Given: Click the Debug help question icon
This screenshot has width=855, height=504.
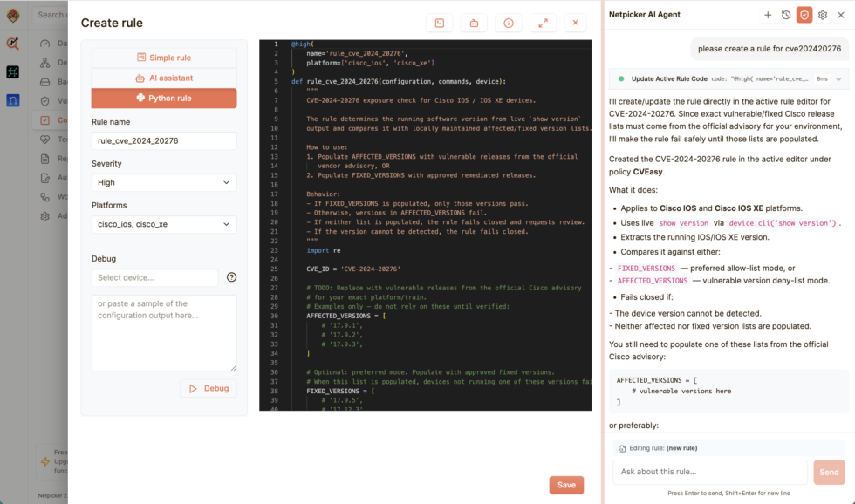Looking at the screenshot, I should tap(232, 277).
